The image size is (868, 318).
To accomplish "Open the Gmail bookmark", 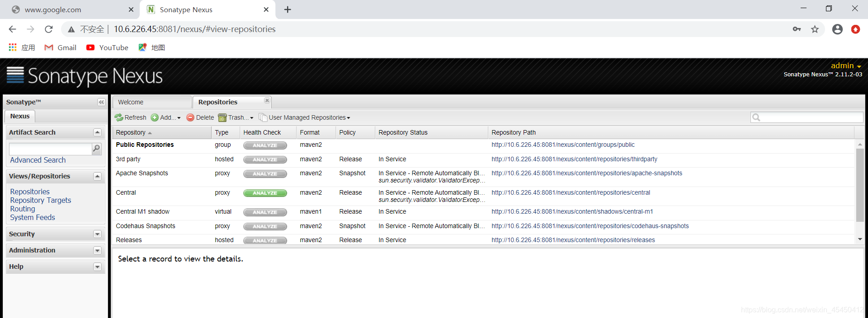I will [61, 48].
